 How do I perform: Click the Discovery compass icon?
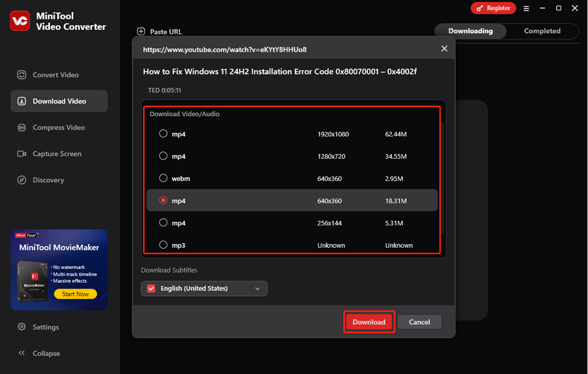(22, 180)
